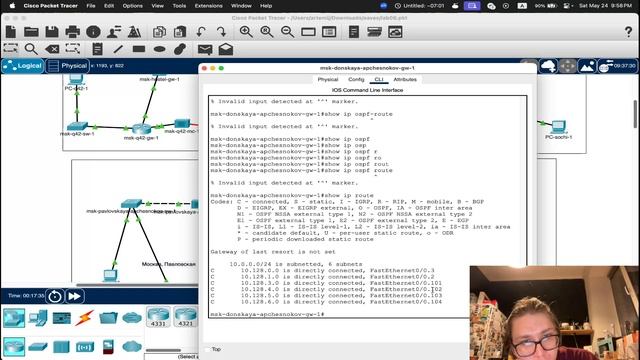640x360 pixels.
Task: Activate the Resize shape tool
Action: [73, 49]
